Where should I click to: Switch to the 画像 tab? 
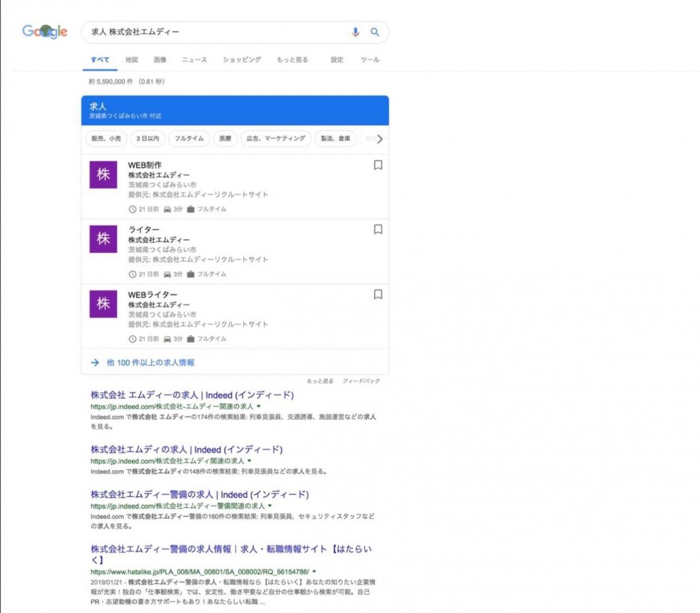click(x=160, y=59)
